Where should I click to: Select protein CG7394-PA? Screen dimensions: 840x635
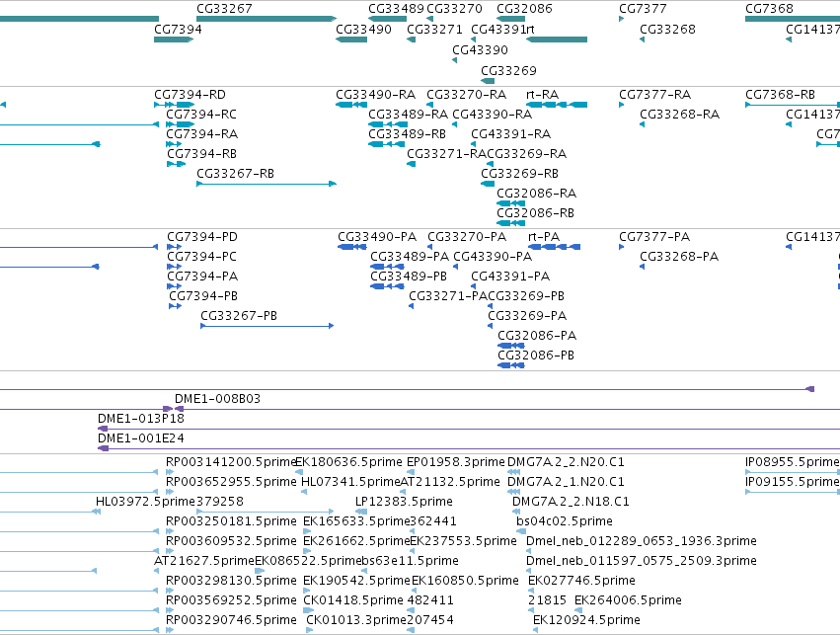pos(202,278)
